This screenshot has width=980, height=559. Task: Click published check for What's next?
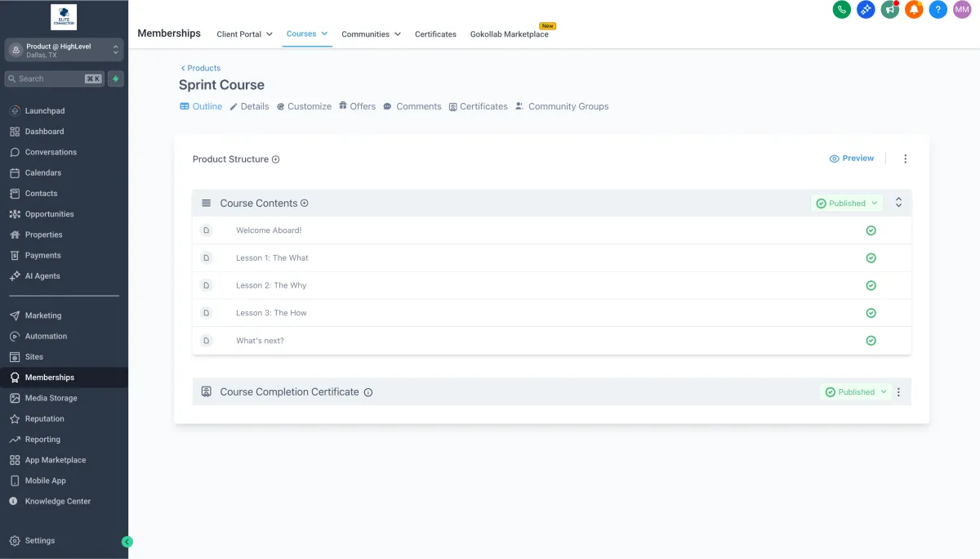point(871,341)
